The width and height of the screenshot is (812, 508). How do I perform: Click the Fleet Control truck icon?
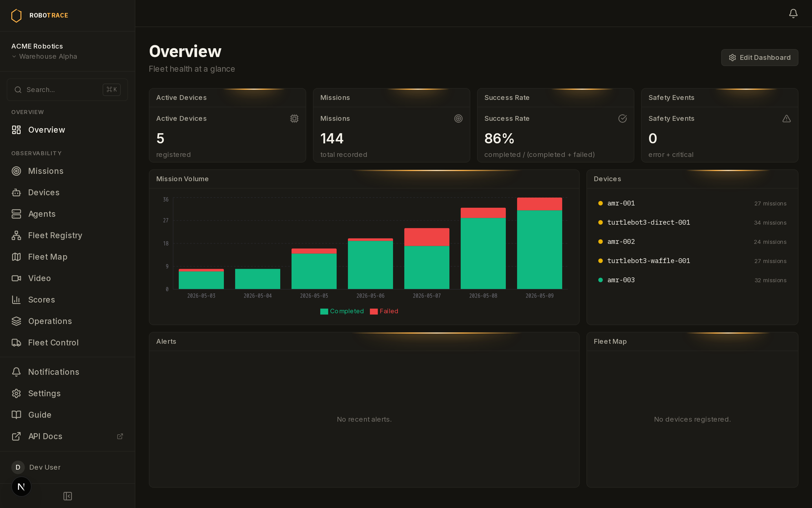(16, 343)
